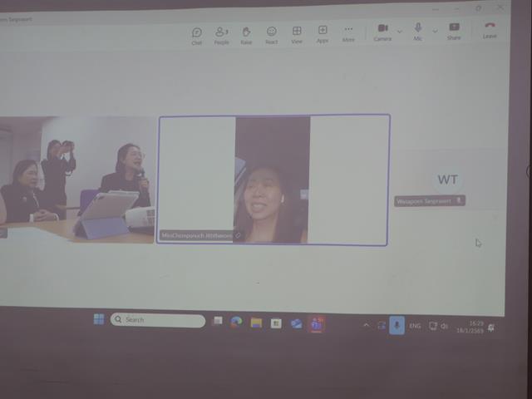The height and width of the screenshot is (399, 532).
Task: Raise your hand in the meeting
Action: (246, 35)
